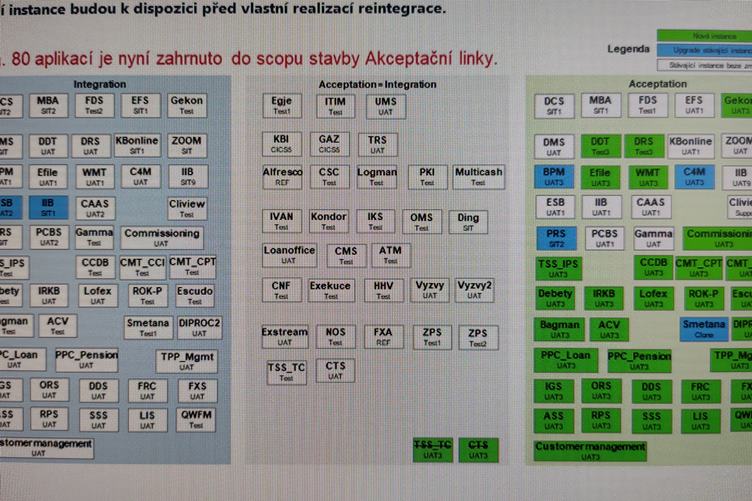
Task: Select the Kondor Test box
Action: pos(329,221)
